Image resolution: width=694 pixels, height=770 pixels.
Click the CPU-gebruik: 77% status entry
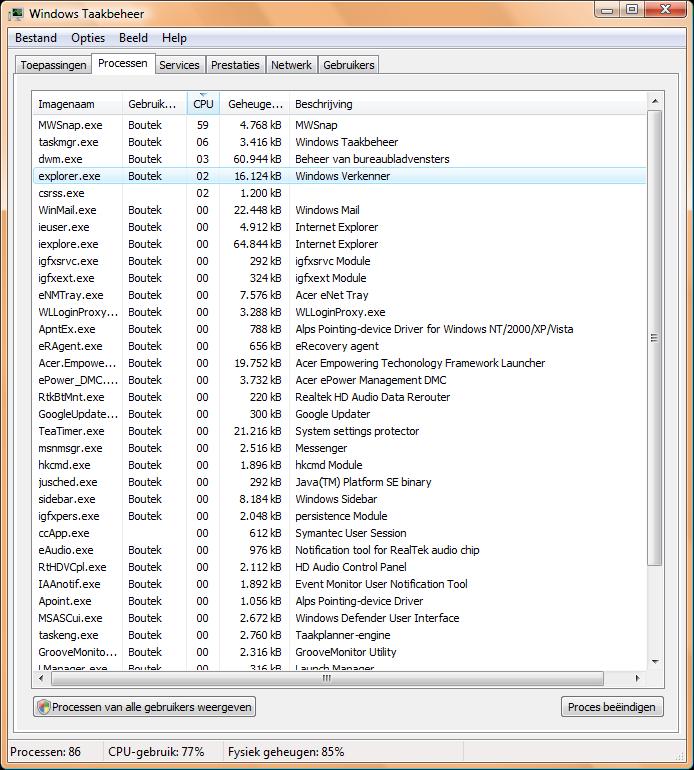click(x=156, y=752)
